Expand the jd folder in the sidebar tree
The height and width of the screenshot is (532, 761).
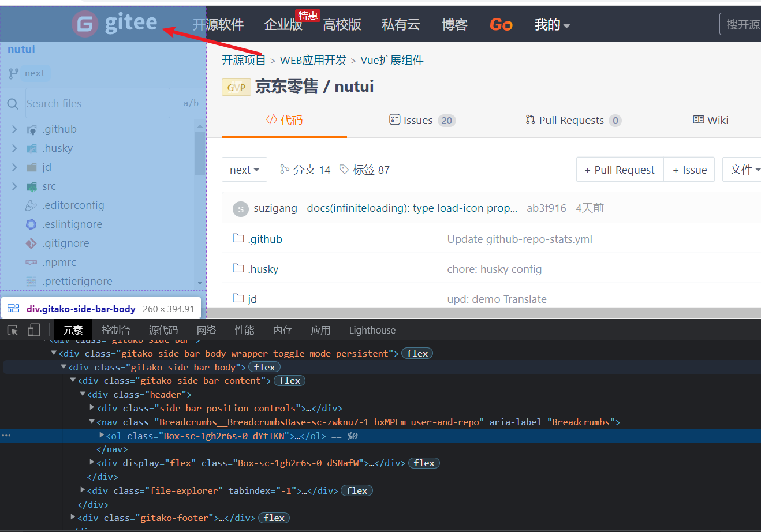[14, 167]
